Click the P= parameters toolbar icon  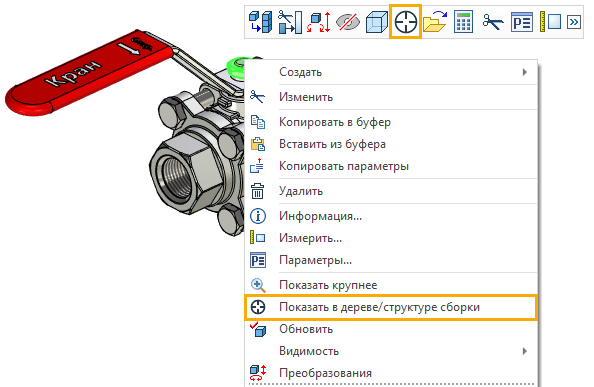coord(522,22)
